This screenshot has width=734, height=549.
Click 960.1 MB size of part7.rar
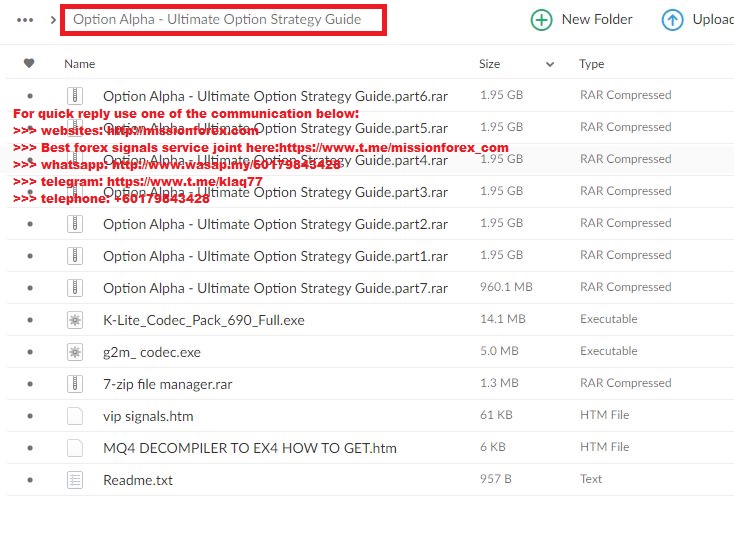[x=506, y=287]
